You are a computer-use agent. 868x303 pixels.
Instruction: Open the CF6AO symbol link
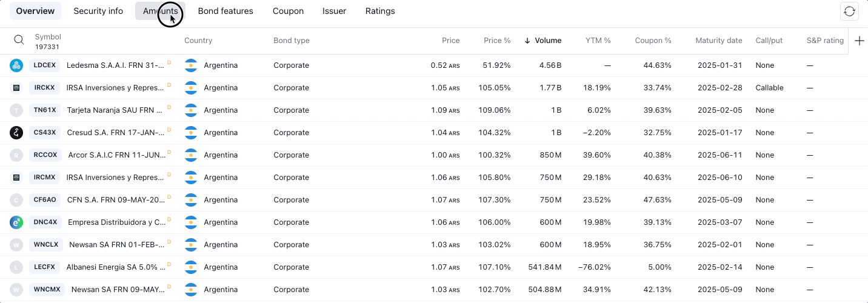click(x=45, y=200)
